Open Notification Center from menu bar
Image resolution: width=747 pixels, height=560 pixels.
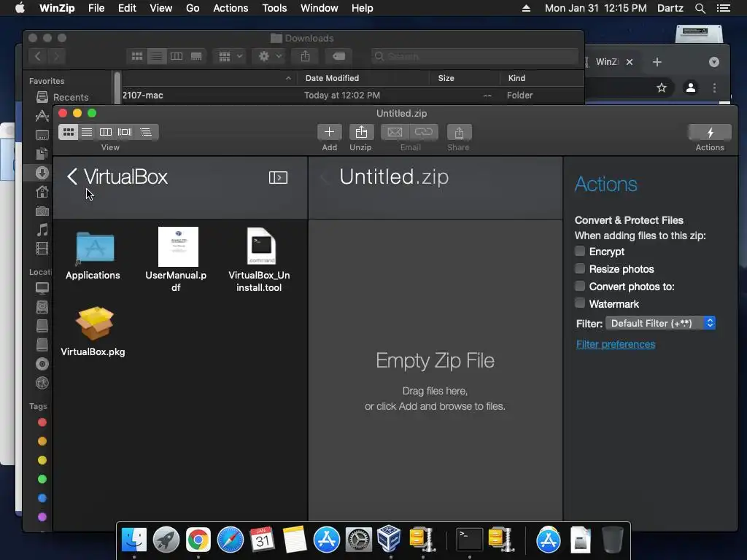click(x=724, y=8)
